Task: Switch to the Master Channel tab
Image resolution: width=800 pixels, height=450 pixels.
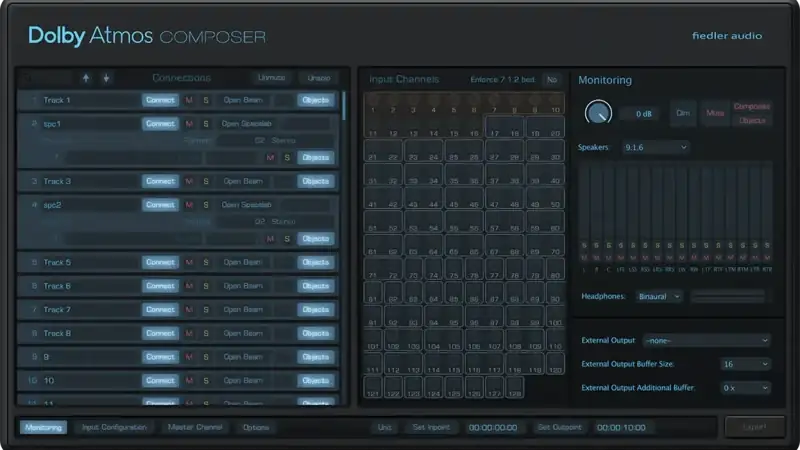Action: (195, 428)
